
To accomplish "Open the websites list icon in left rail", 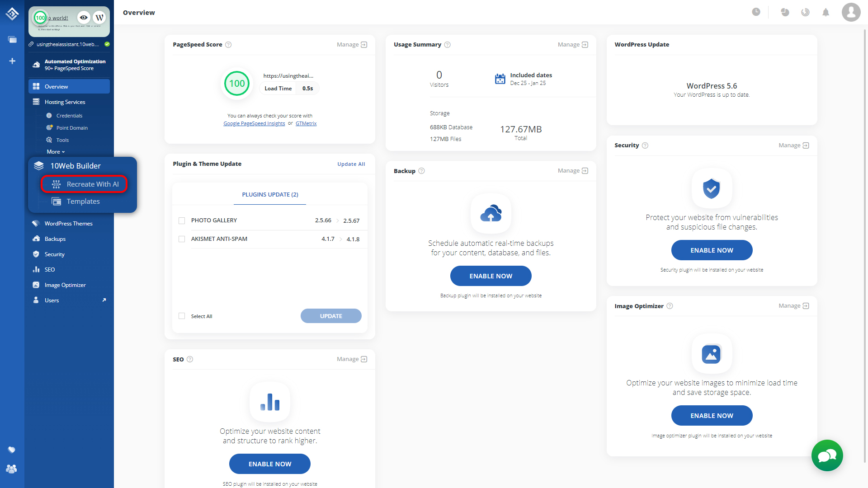I will [12, 40].
